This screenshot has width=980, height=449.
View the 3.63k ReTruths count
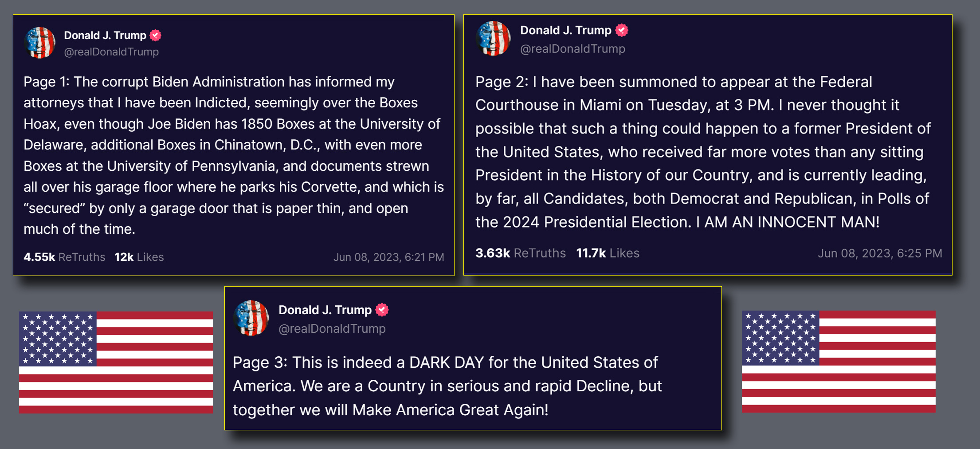521,253
